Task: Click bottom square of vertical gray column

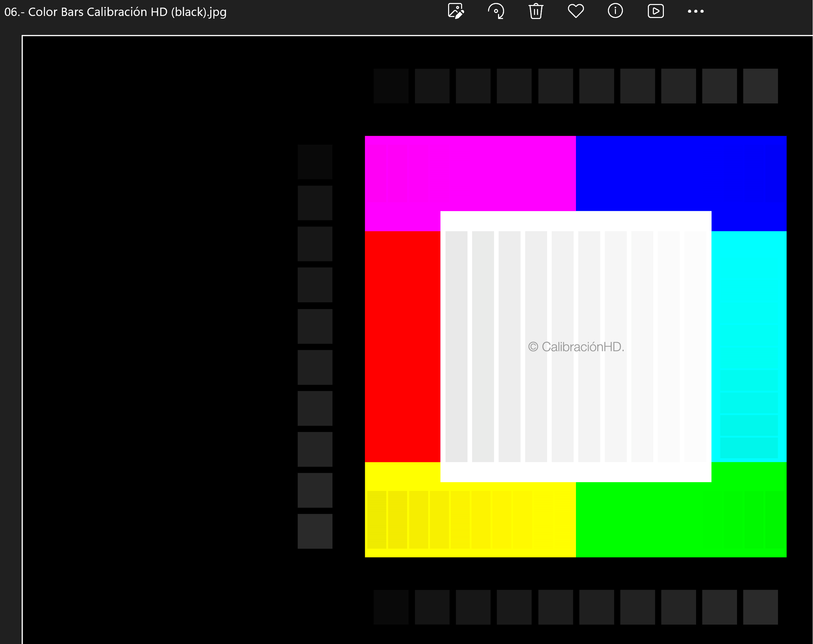Action: pyautogui.click(x=315, y=531)
